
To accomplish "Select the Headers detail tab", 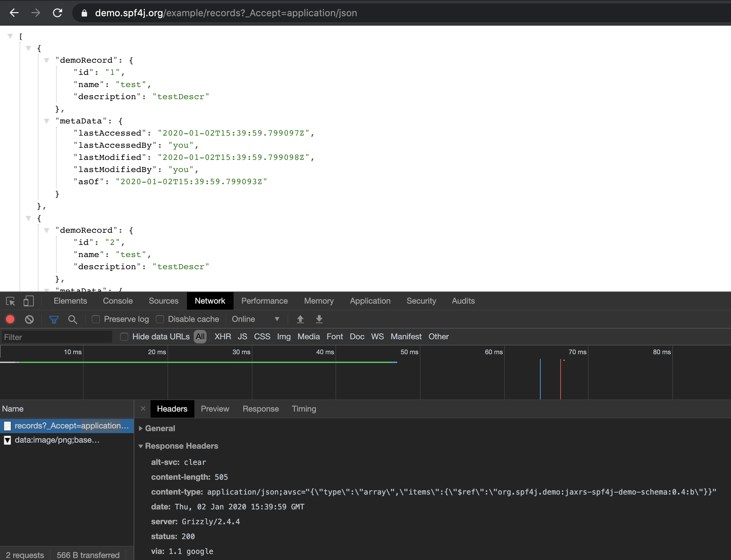I will pos(172,409).
